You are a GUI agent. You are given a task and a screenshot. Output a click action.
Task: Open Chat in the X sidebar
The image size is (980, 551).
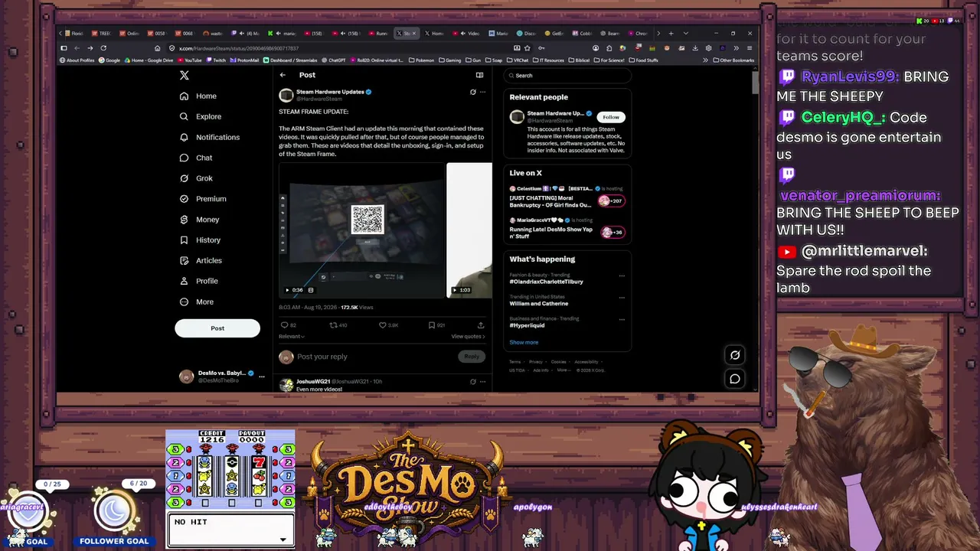pos(196,158)
